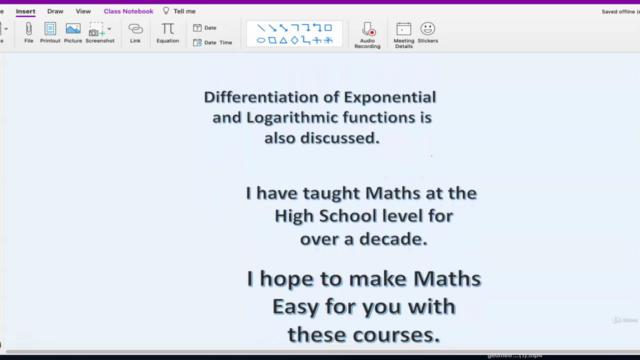
Task: Switch to the View tab
Action: pos(83,11)
